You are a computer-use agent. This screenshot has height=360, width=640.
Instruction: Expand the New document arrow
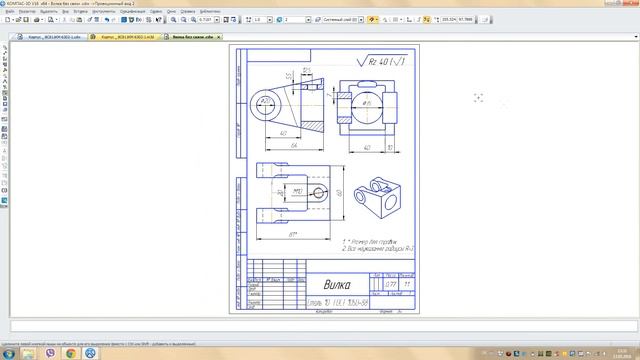(x=13, y=20)
